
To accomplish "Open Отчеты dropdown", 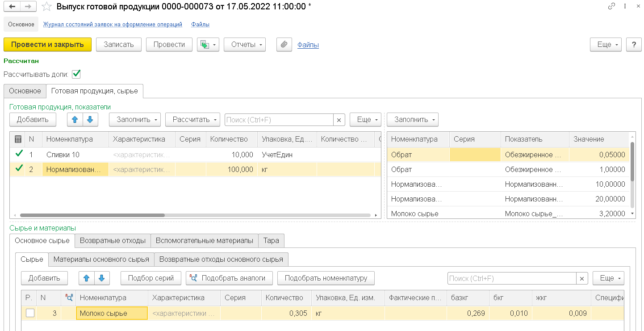I will pyautogui.click(x=245, y=45).
